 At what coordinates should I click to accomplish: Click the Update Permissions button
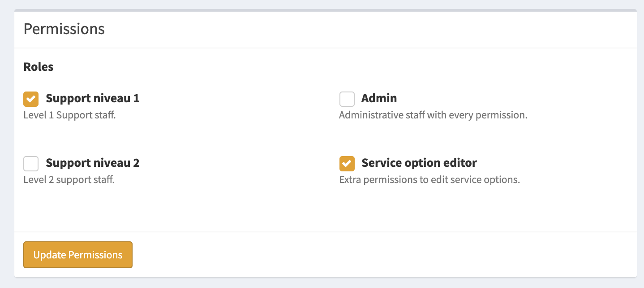point(78,255)
